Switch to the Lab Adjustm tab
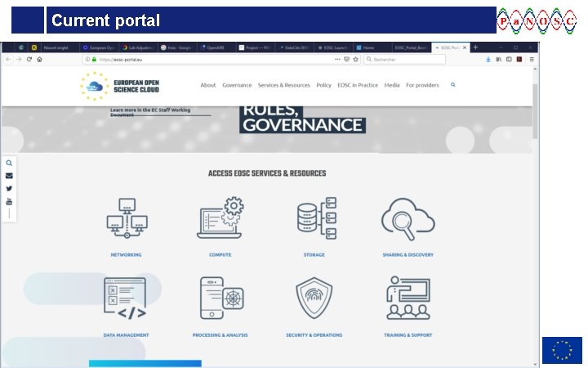The width and height of the screenshot is (588, 368). pyautogui.click(x=139, y=47)
